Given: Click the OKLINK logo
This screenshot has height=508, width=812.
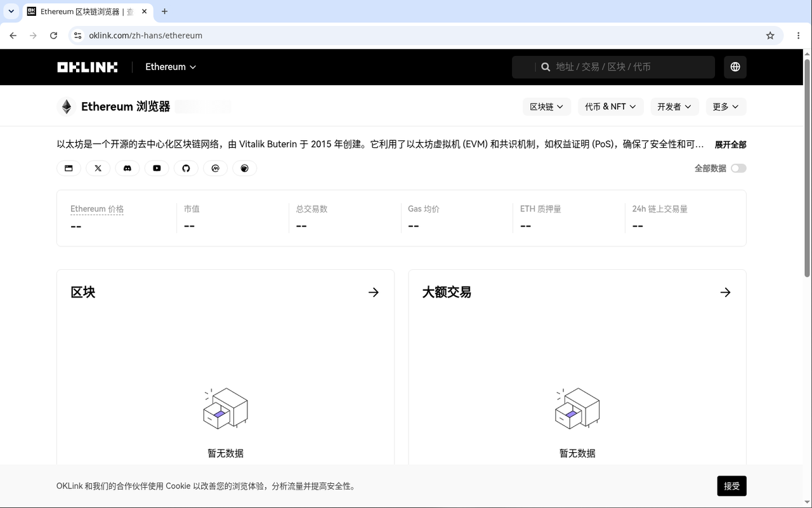Looking at the screenshot, I should pyautogui.click(x=87, y=67).
